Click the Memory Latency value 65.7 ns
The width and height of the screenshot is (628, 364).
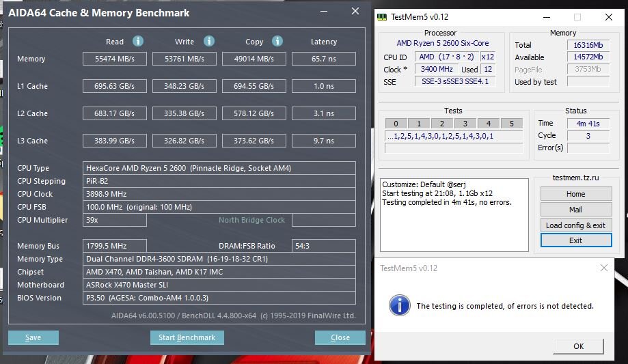[324, 59]
